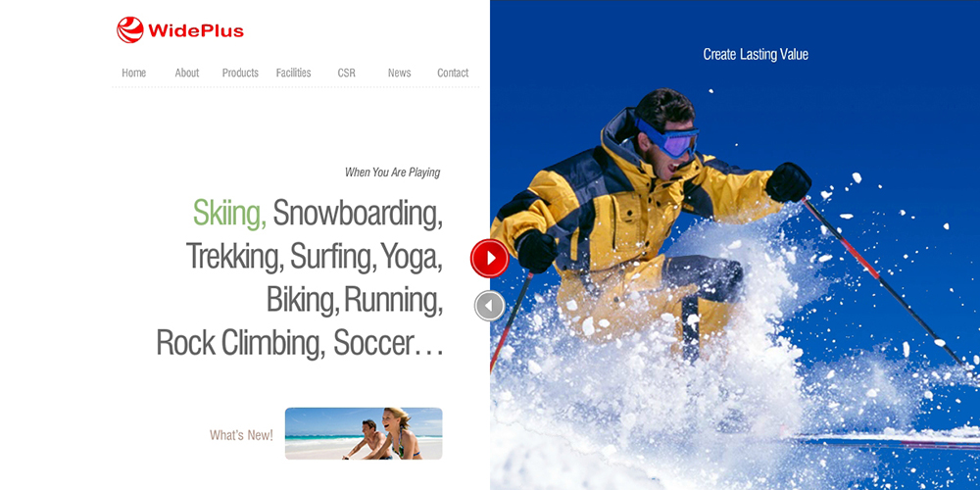Select Facilities in the navigation

tap(293, 73)
